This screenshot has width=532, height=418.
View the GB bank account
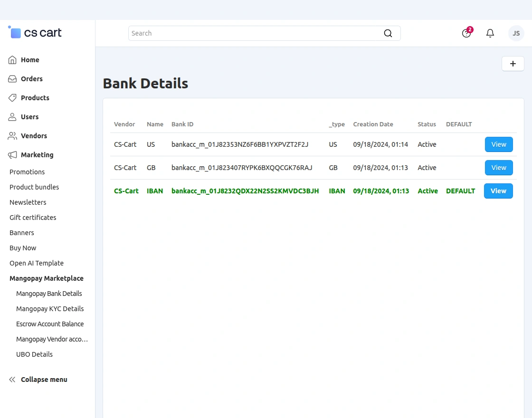tap(499, 168)
